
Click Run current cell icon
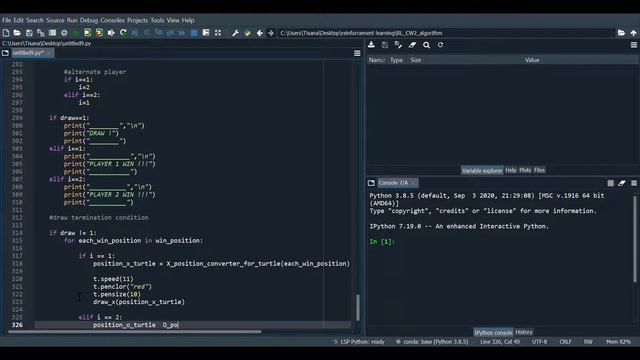(87, 33)
